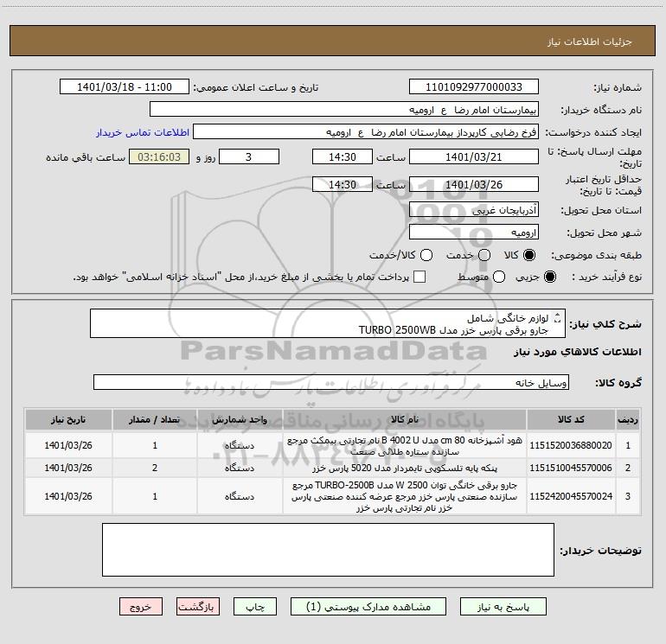
Task: Open 'مشاهده مدارک پیوستی (1)' attachments
Action: point(368,607)
